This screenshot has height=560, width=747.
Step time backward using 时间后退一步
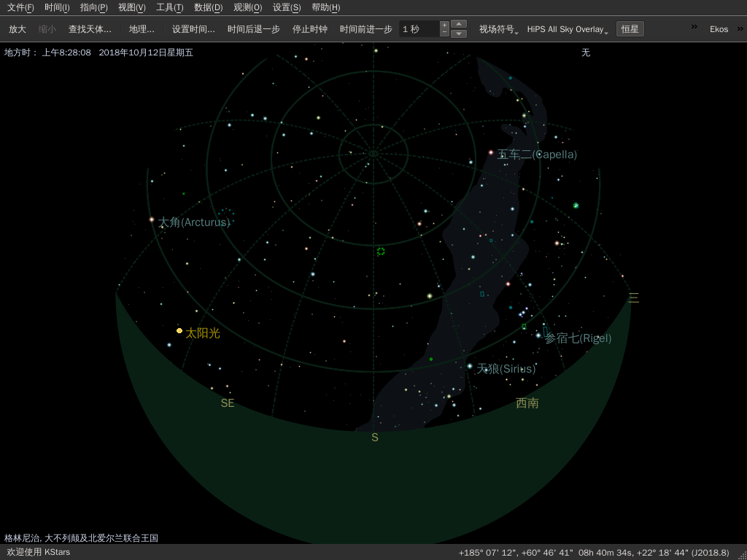pyautogui.click(x=252, y=29)
